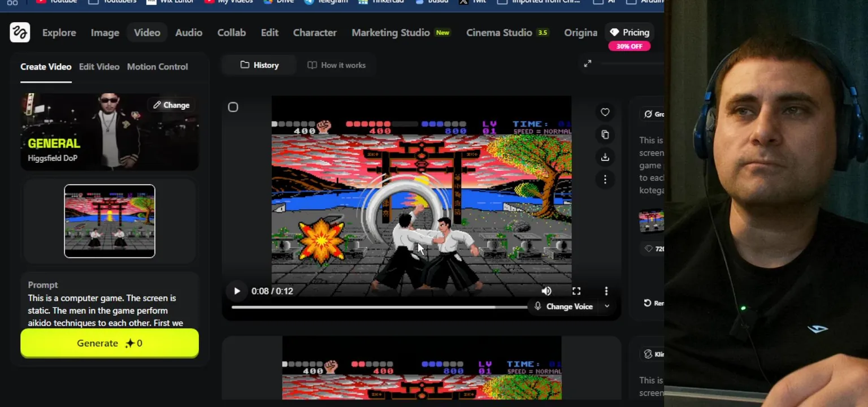Click the GENERAL Higgsfield DoP model card
This screenshot has height=407, width=868.
coord(110,132)
